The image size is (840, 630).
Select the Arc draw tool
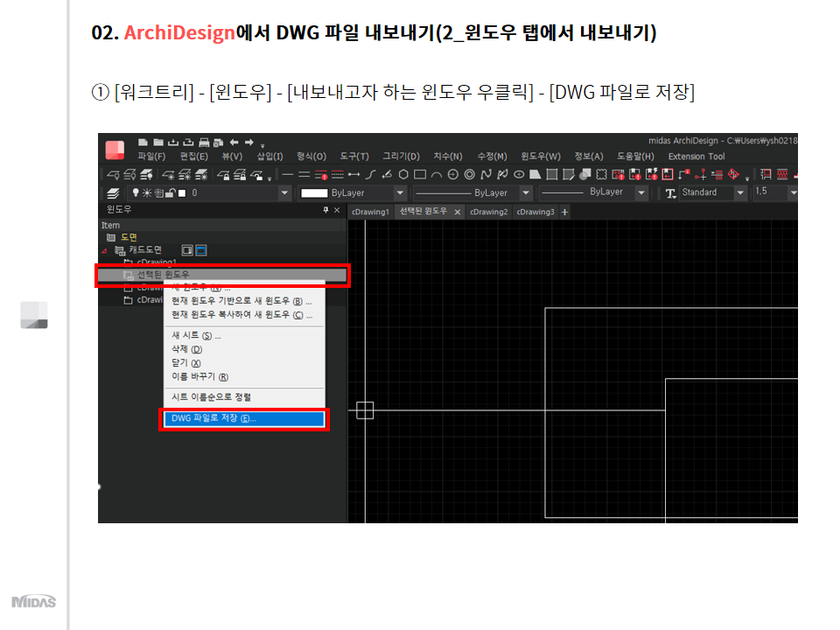pos(437,175)
